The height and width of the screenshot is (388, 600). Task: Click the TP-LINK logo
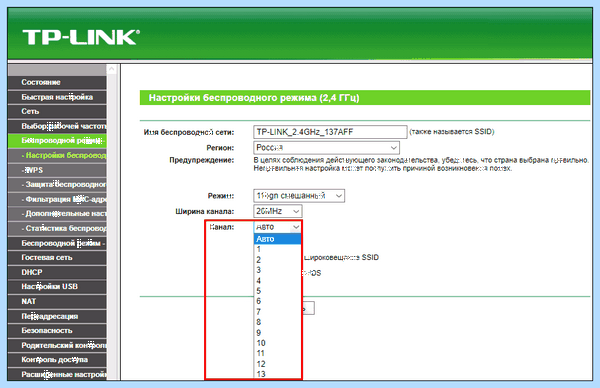tap(81, 37)
